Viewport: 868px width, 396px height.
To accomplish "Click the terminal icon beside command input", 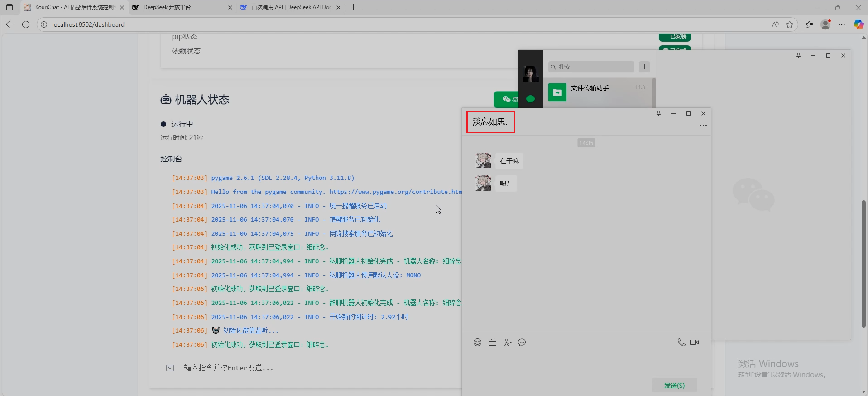I will 170,368.
